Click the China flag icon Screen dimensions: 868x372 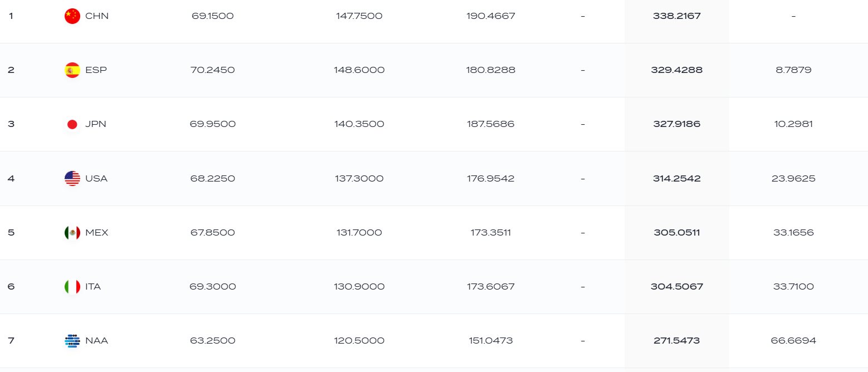pos(72,16)
